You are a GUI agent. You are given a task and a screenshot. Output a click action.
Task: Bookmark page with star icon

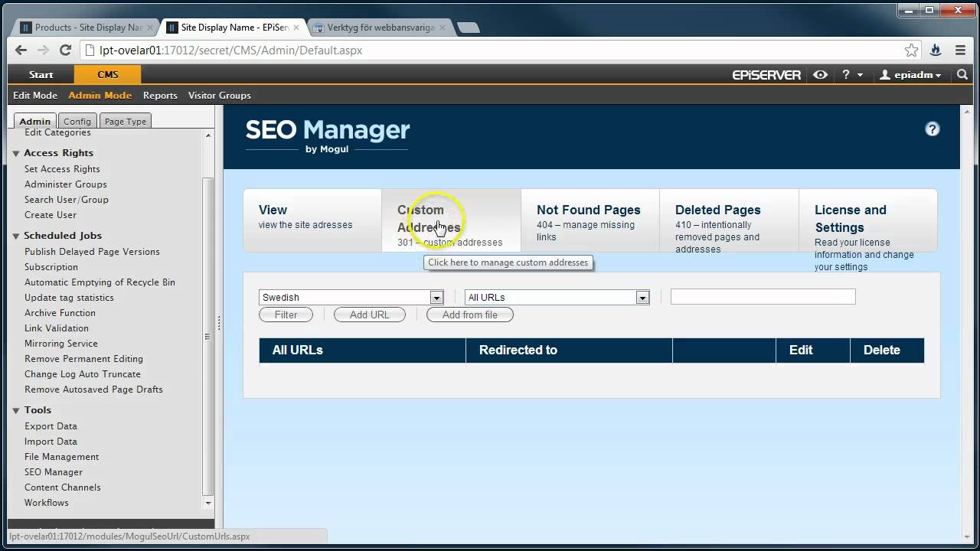pyautogui.click(x=911, y=51)
